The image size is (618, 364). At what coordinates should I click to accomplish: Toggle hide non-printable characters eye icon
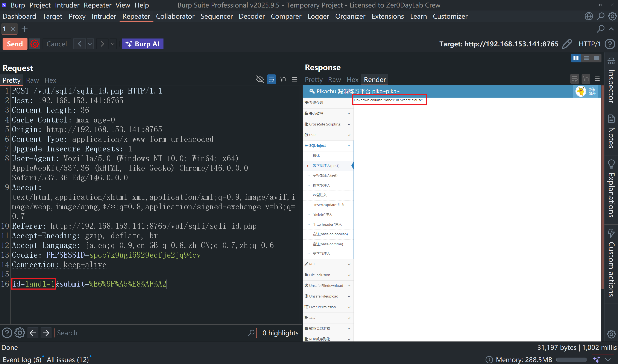(260, 79)
